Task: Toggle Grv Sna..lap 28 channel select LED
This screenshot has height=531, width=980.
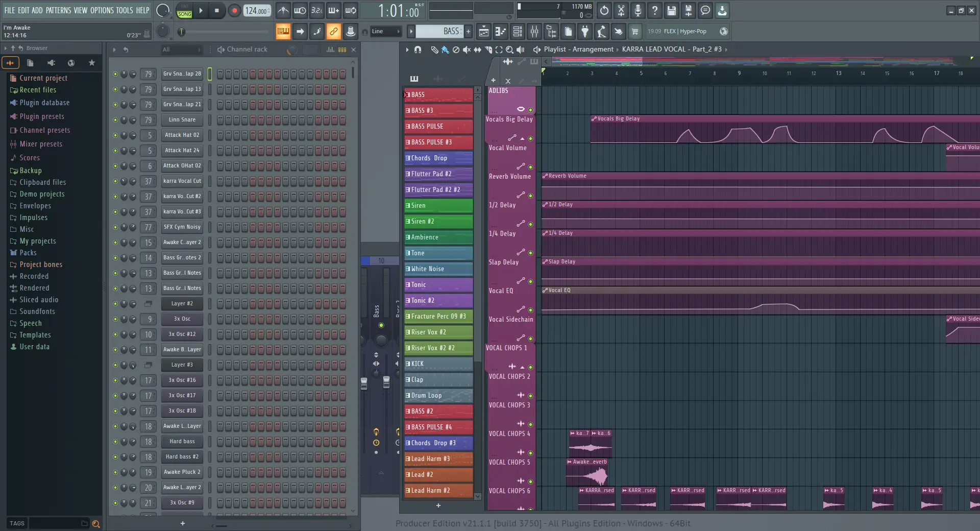Action: click(x=209, y=74)
